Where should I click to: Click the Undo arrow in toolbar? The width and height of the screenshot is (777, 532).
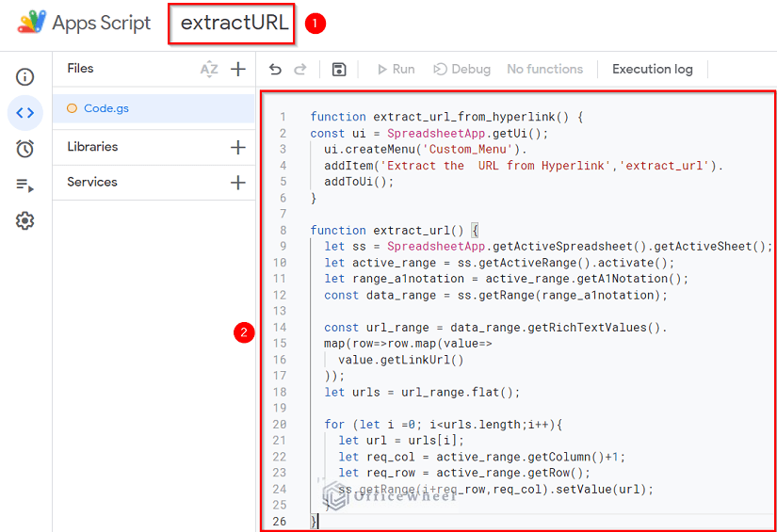[275, 69]
